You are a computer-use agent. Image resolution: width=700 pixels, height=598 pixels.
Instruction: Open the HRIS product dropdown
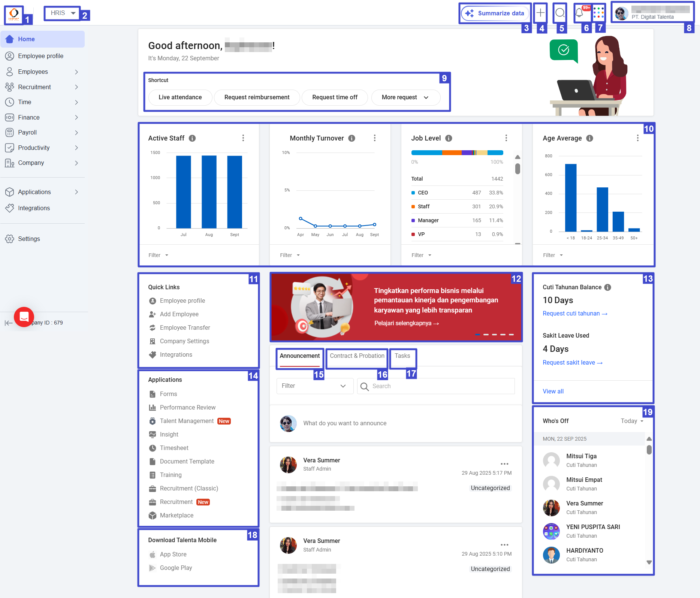(63, 13)
